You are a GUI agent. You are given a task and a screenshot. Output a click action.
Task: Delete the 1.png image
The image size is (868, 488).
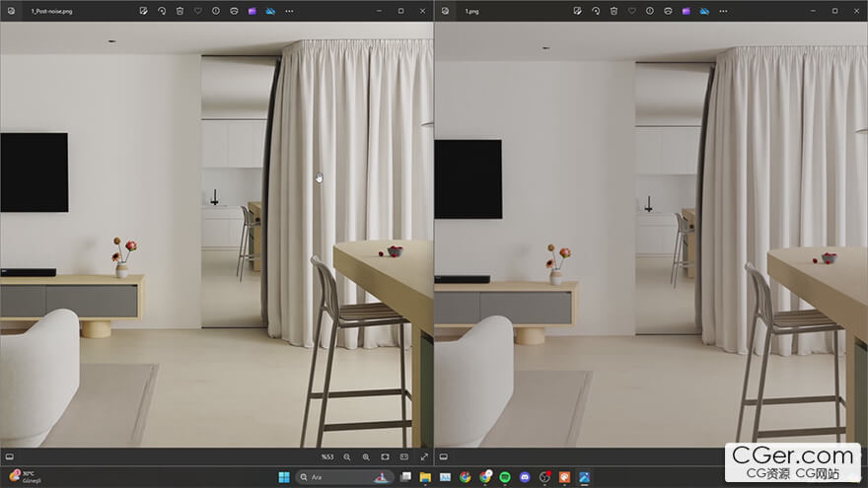click(x=614, y=11)
